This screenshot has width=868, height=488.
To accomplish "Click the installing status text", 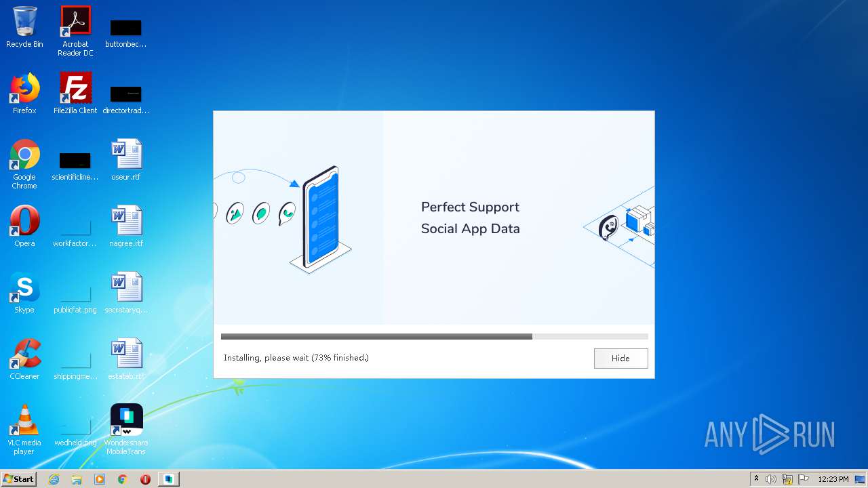I will pyautogui.click(x=296, y=358).
